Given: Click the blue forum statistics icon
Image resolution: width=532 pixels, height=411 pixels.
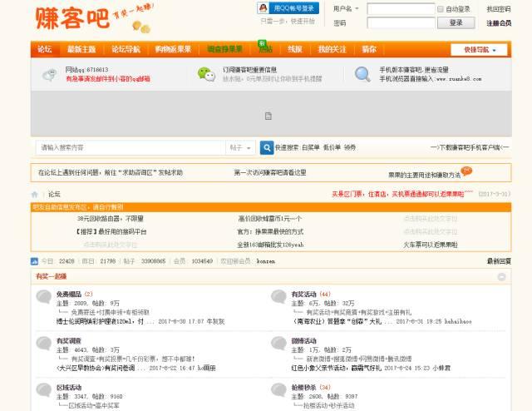Looking at the screenshot, I should pyautogui.click(x=34, y=261).
